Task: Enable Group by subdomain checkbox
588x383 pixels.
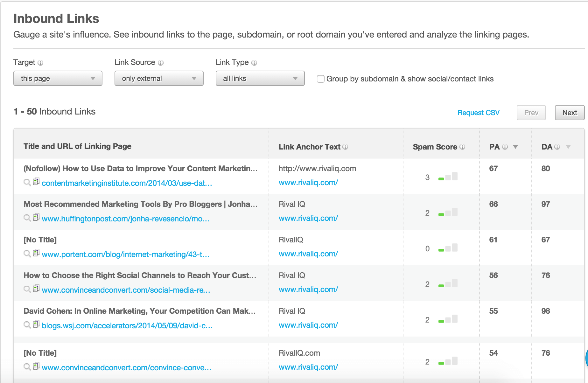Action: [x=321, y=79]
